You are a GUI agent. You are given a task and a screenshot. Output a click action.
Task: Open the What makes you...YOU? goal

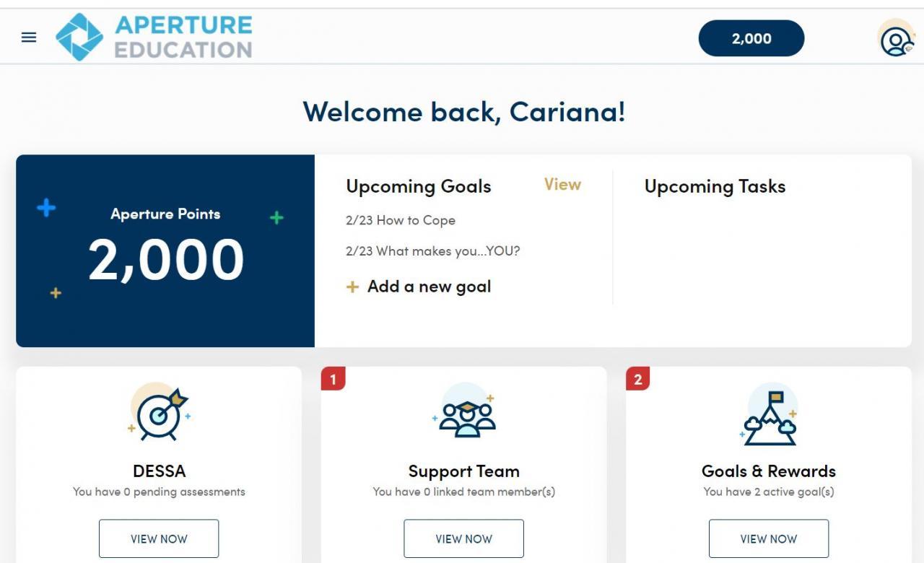[433, 251]
